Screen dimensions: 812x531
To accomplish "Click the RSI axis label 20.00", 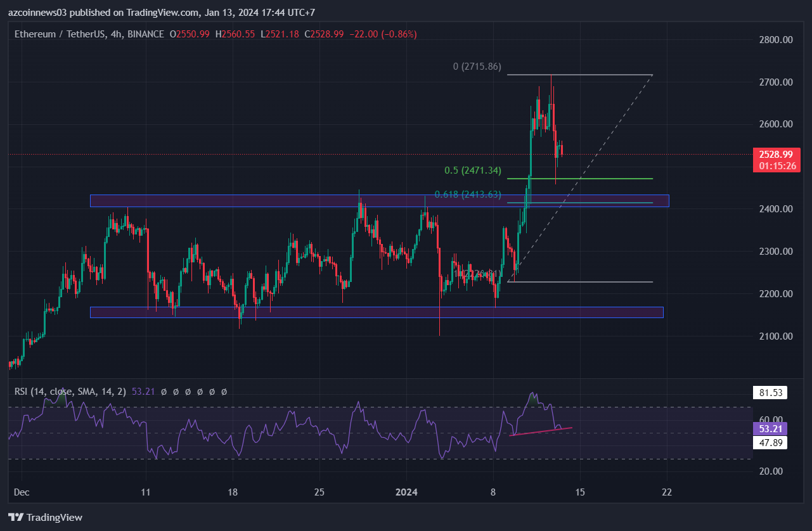I will click(x=770, y=471).
